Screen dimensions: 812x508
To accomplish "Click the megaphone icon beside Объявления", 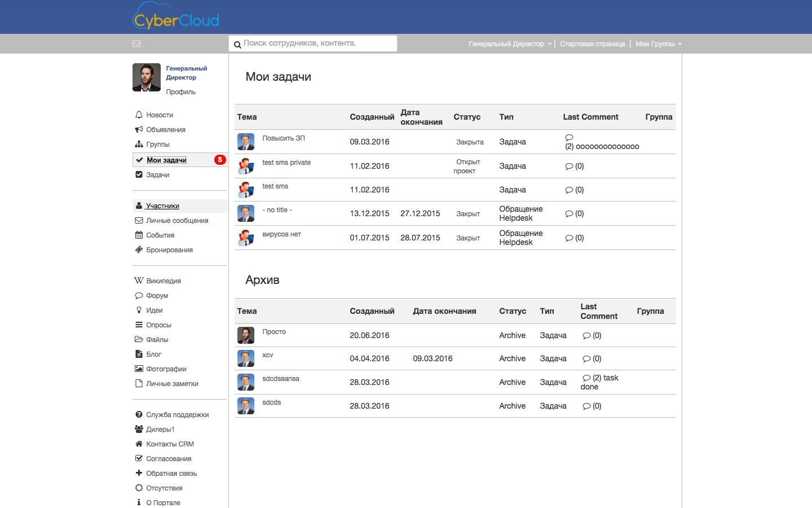I will pyautogui.click(x=139, y=129).
